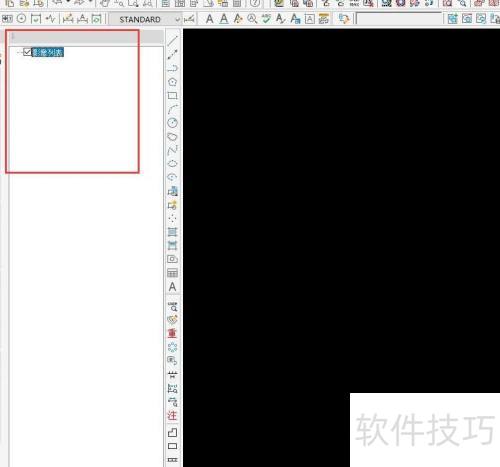The width and height of the screenshot is (500, 467).
Task: Open the STANDARD text style dropdown
Action: [145, 20]
